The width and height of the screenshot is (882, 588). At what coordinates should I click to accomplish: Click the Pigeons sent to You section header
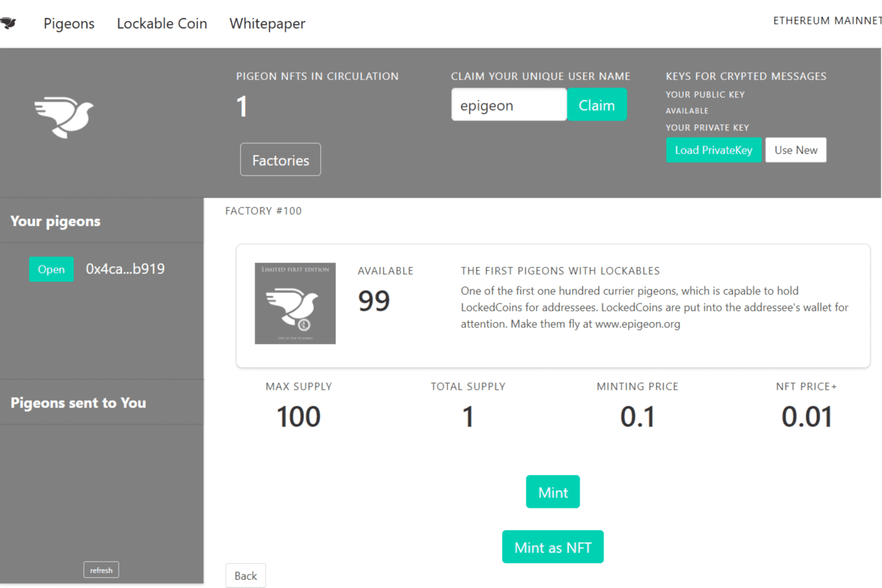[78, 403]
